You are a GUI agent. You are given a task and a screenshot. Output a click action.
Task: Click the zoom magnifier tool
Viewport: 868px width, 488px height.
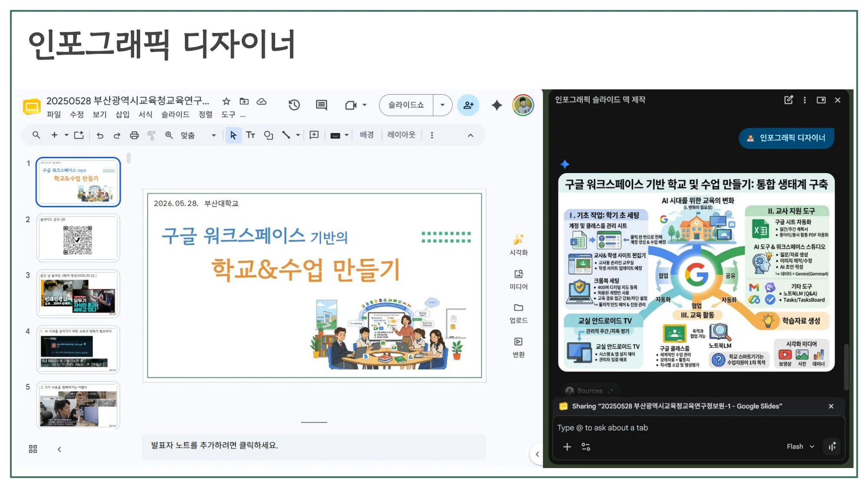[x=169, y=135]
